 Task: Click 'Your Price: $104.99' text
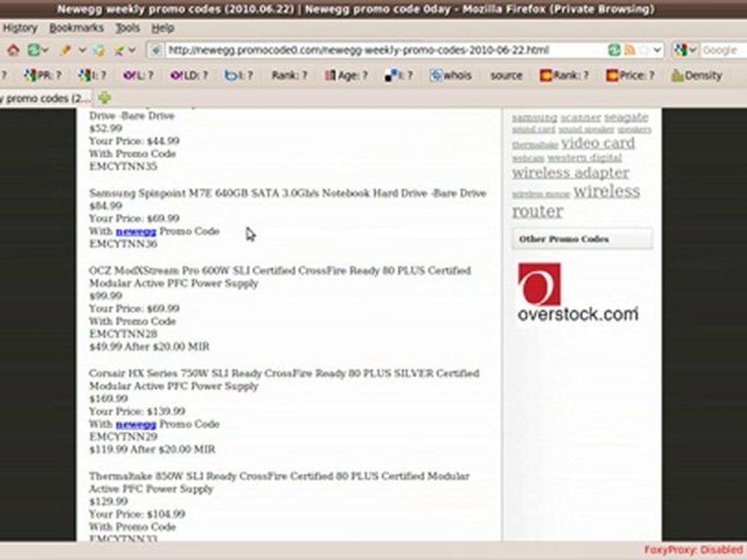137,514
